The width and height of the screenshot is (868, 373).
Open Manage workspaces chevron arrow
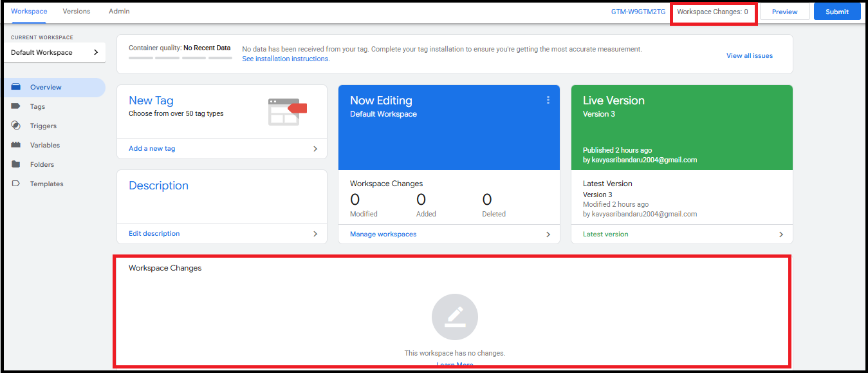point(548,234)
